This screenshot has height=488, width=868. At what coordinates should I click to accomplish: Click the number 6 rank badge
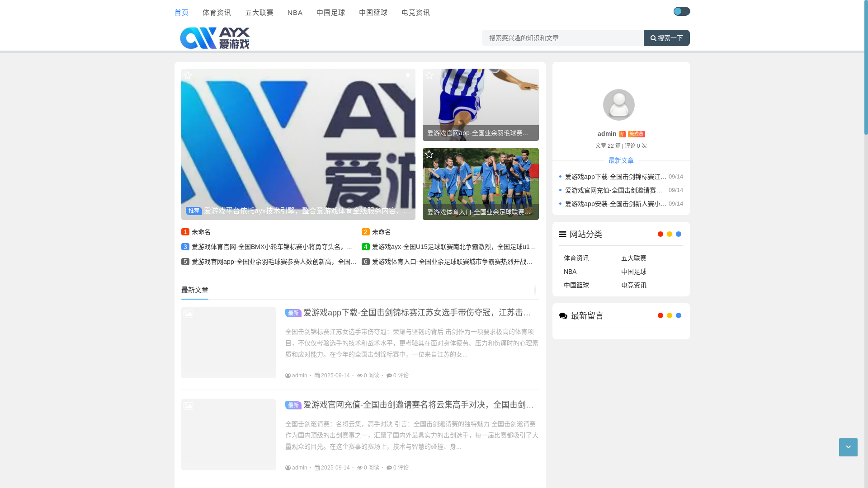[366, 262]
